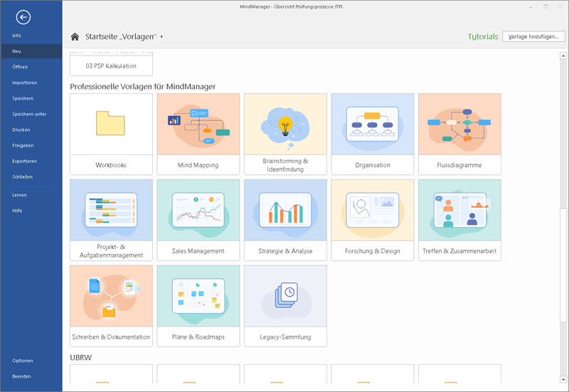Select the 03 PSP Kalkulation template
Viewport: 569px width, 392px height.
tap(111, 66)
